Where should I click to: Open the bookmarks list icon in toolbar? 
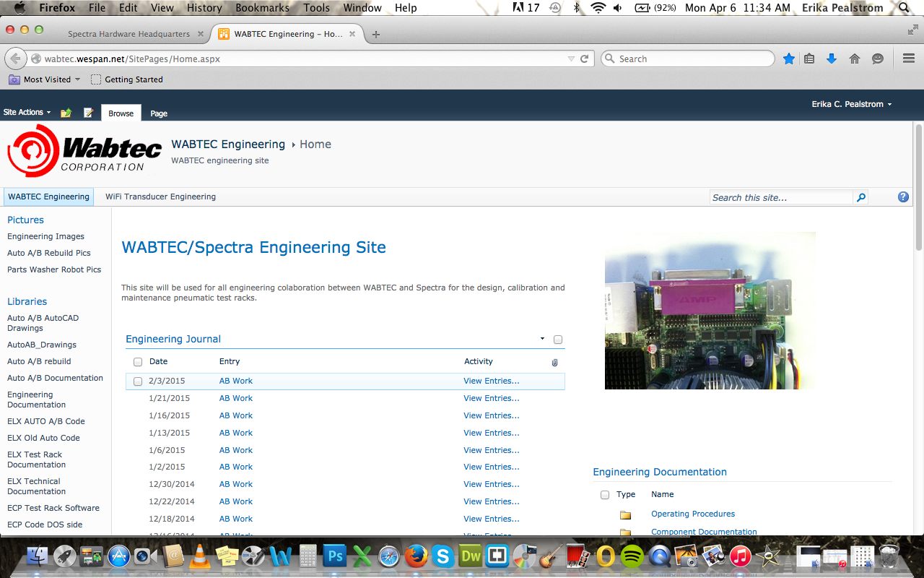click(809, 59)
